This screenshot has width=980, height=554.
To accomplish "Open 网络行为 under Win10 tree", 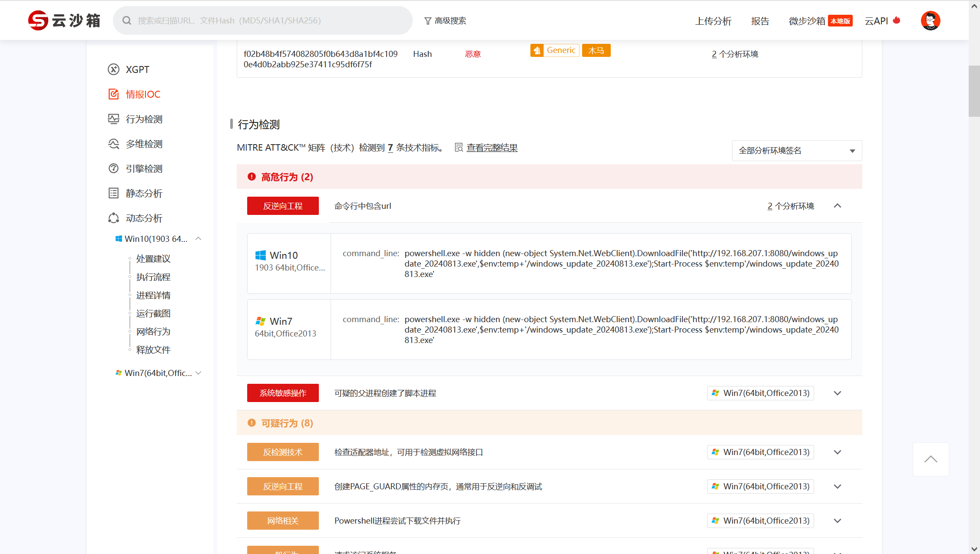I will point(153,332).
